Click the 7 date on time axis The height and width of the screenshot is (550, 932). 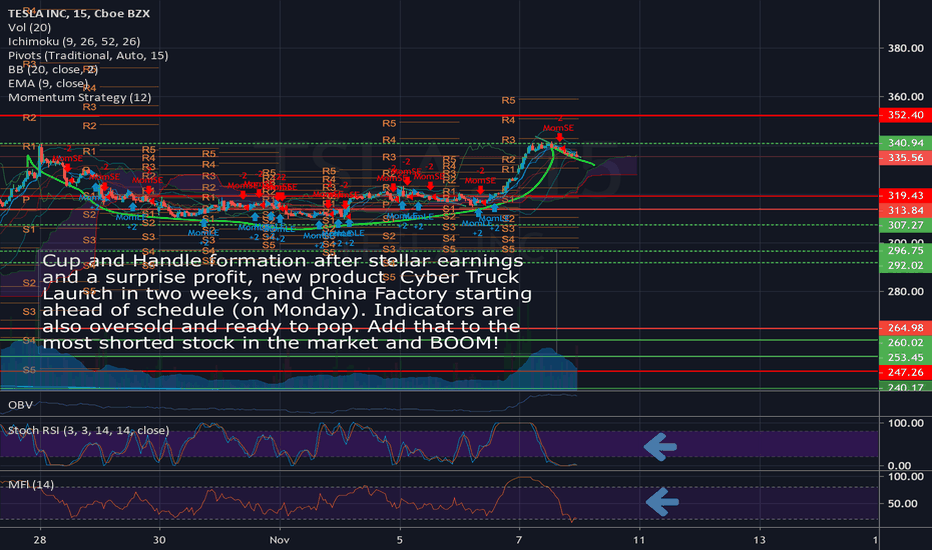[x=519, y=540]
